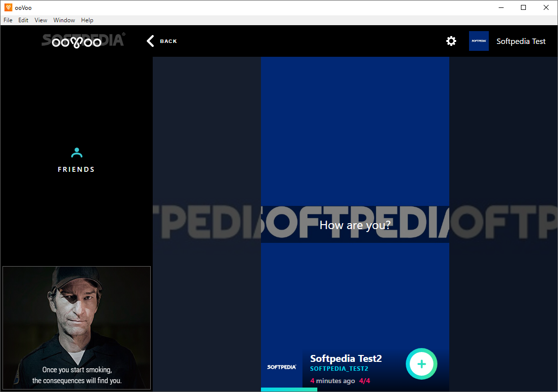This screenshot has height=392, width=558.
Task: Click the teal story progress bar
Action: [289, 390]
